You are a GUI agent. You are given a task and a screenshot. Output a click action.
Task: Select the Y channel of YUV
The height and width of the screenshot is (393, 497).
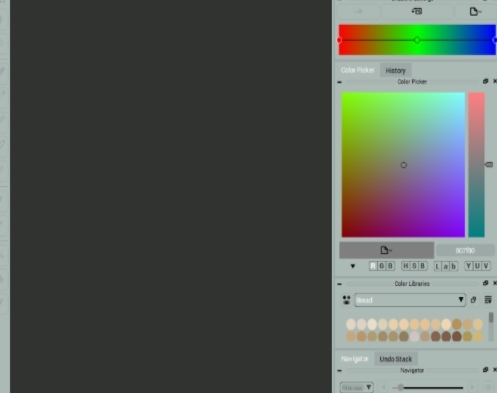coord(469,266)
